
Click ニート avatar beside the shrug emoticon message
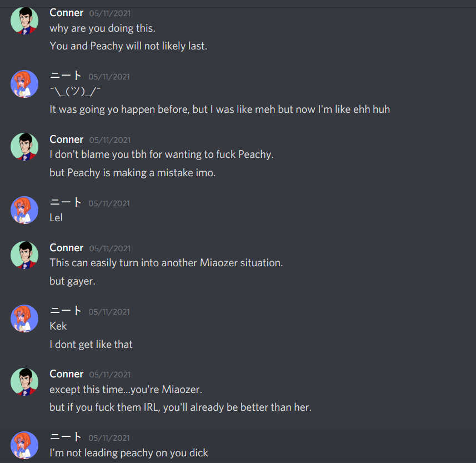24,84
